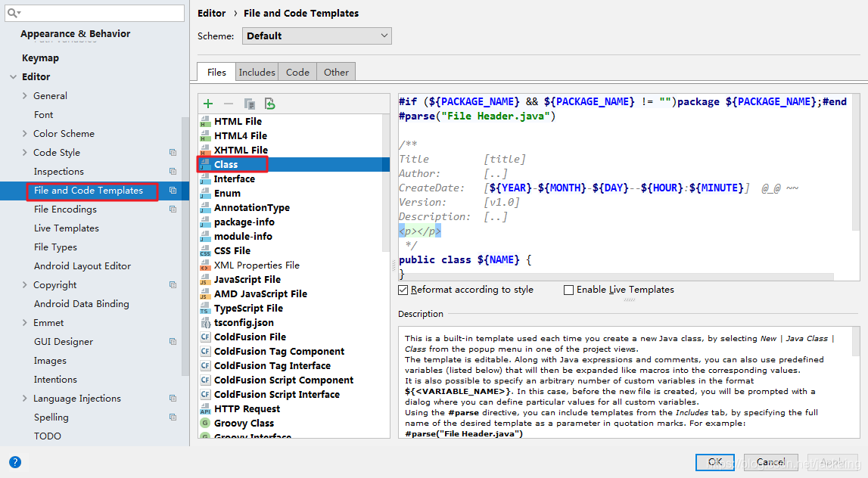The width and height of the screenshot is (868, 478).
Task: Click the ColdFusion File template icon
Action: click(205, 337)
